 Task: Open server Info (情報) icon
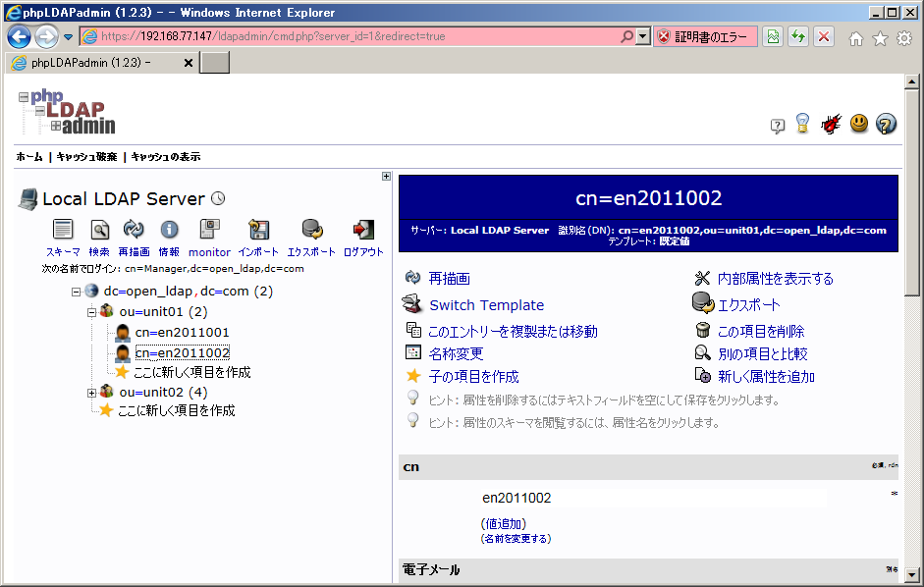point(169,230)
